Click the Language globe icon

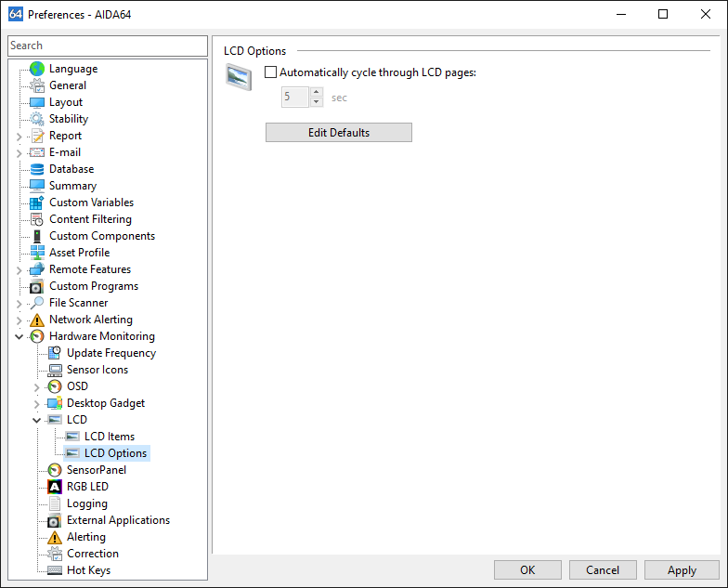pos(37,69)
